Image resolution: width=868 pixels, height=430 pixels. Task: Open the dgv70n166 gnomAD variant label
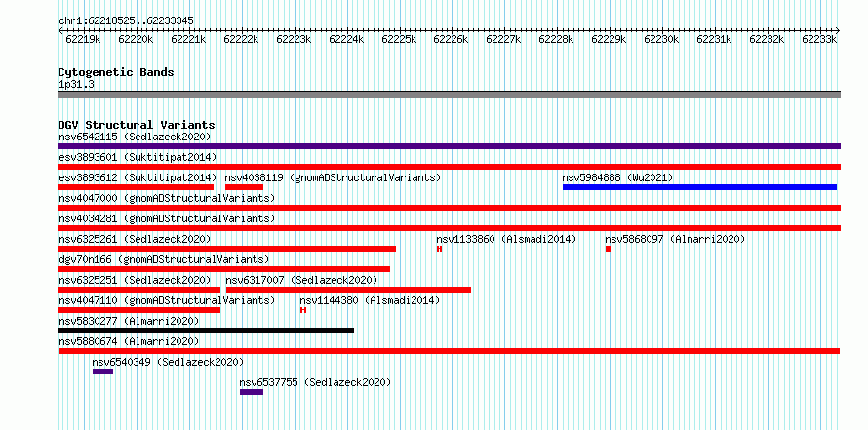[x=164, y=259]
